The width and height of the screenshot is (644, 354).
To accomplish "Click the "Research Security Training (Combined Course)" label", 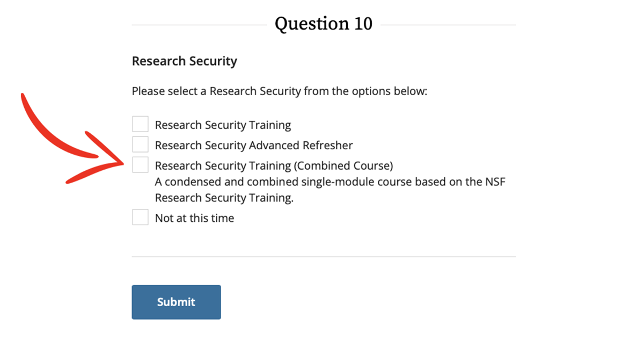I will 274,165.
